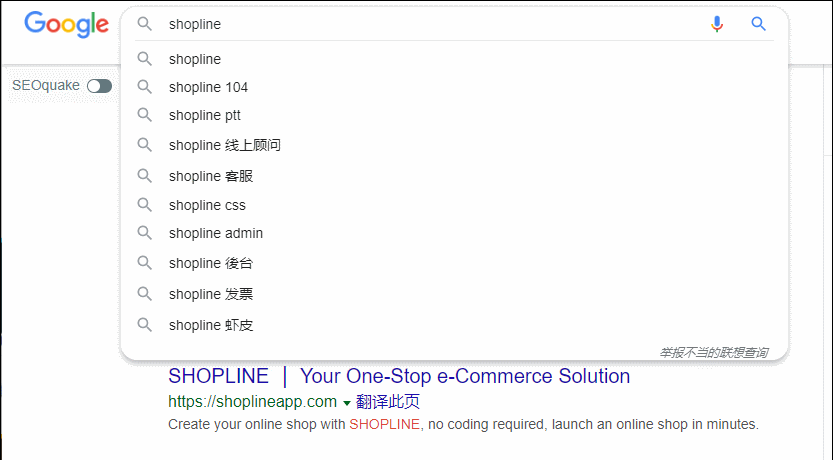The image size is (833, 460).
Task: Click the magnifier icon inside the search box
Action: click(144, 24)
